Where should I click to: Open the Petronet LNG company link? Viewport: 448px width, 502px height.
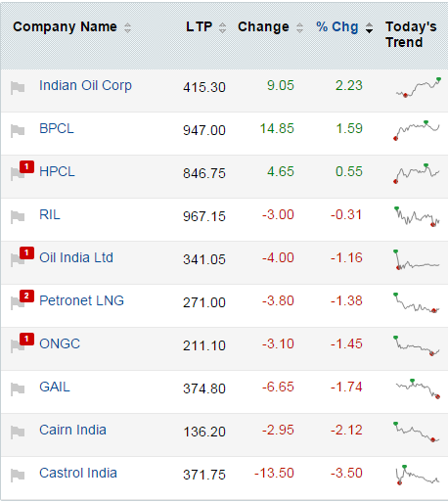[x=81, y=300]
